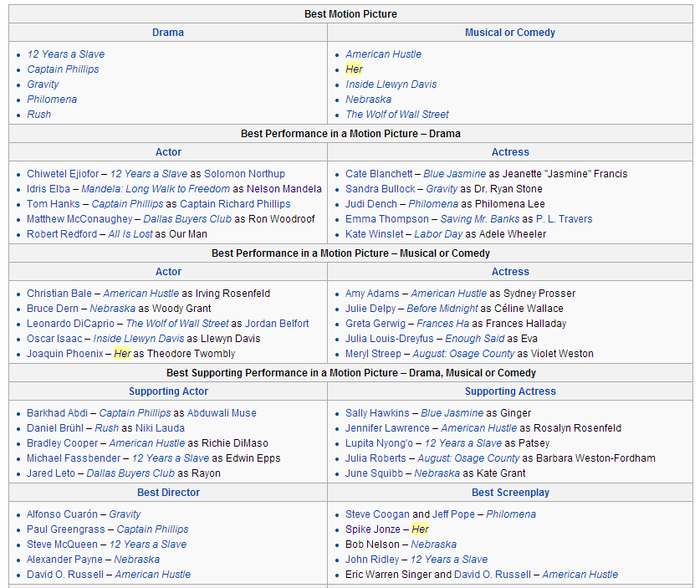
Task: Open the Alfonso Cuarón link
Action: (x=62, y=514)
